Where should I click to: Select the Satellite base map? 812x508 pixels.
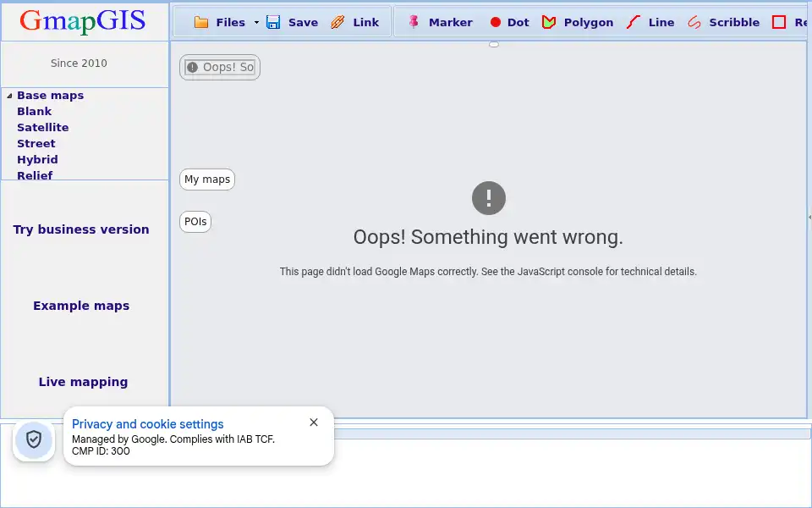coord(42,128)
